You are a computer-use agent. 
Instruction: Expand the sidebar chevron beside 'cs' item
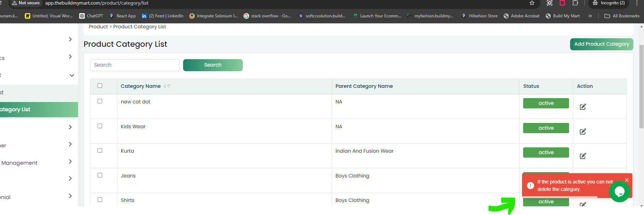click(x=70, y=57)
